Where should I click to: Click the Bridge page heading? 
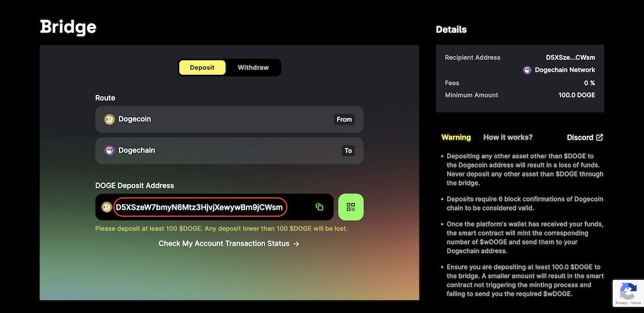pos(68,26)
